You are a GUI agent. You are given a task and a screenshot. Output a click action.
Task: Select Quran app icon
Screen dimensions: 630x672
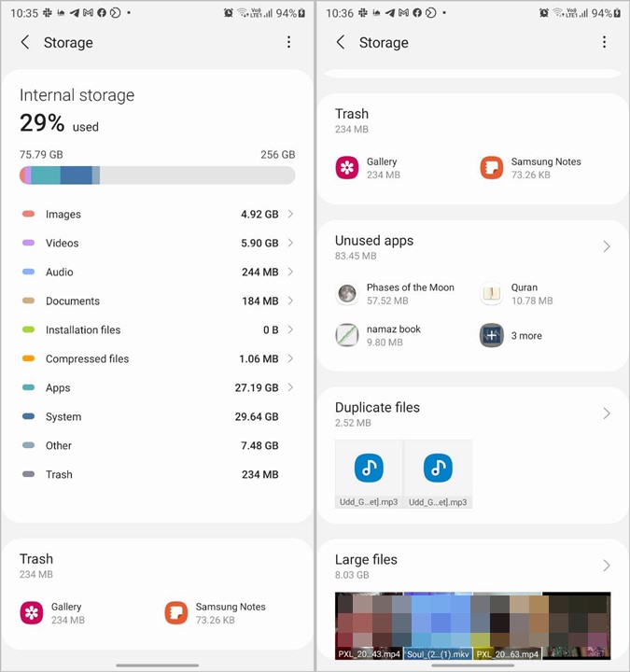492,294
